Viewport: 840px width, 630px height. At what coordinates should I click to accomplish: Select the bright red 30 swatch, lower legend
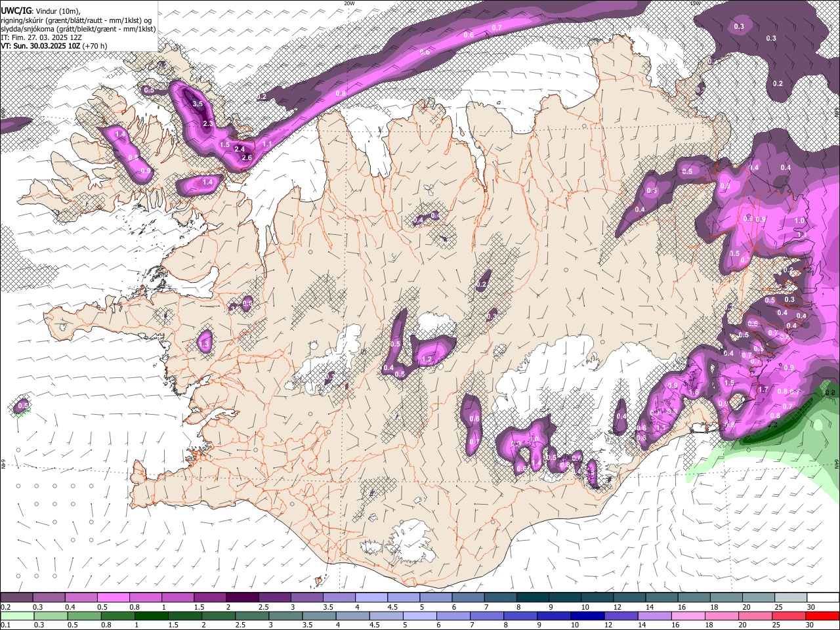(822, 616)
